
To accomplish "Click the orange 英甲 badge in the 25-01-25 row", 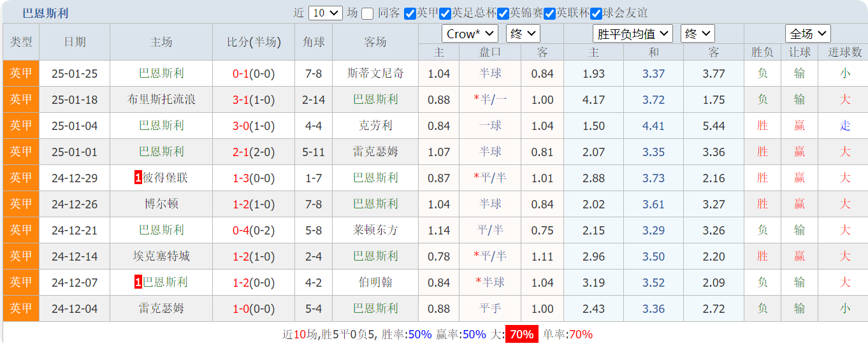I will 21,73.
